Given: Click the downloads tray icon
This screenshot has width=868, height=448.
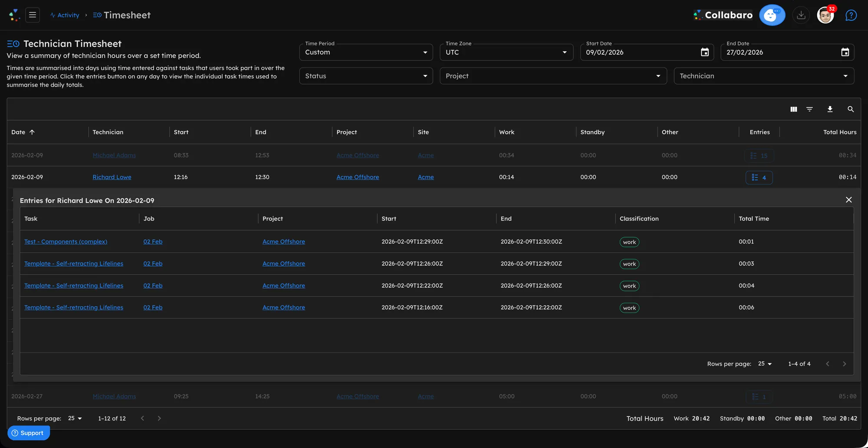Looking at the screenshot, I should (x=801, y=15).
